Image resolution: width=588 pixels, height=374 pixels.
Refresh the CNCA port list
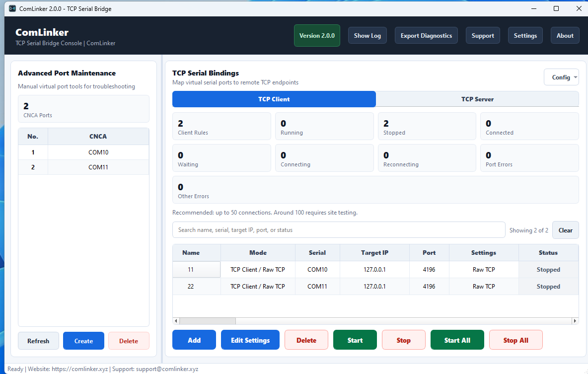pyautogui.click(x=38, y=341)
